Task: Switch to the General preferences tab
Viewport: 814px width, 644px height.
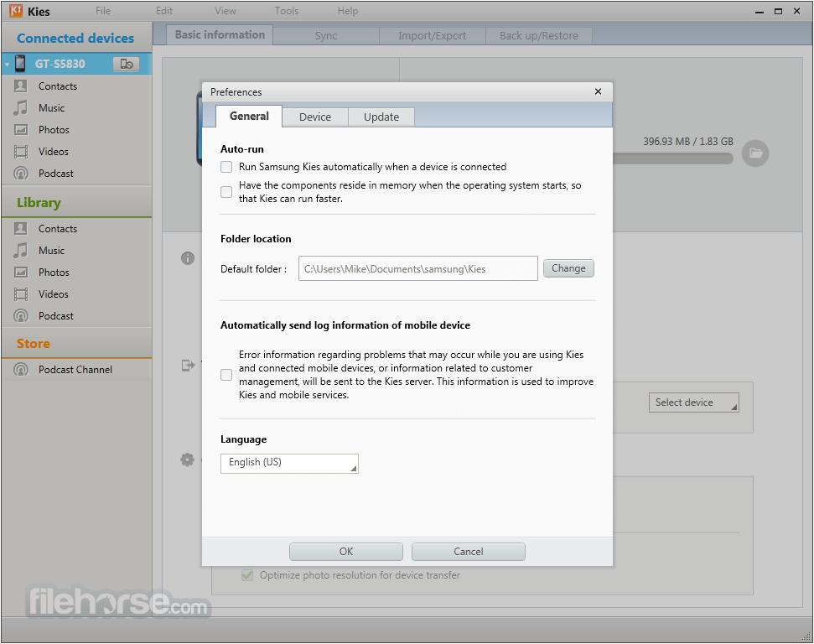Action: tap(249, 117)
